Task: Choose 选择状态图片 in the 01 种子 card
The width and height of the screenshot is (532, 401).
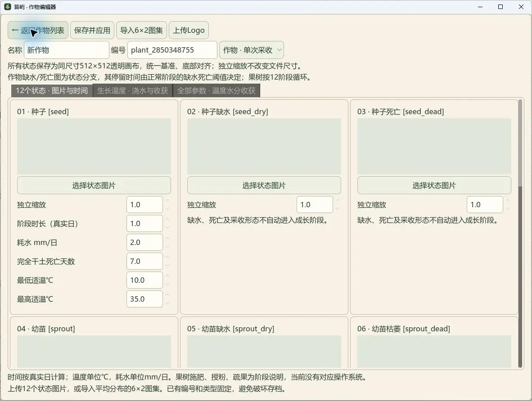Action: pyautogui.click(x=94, y=185)
